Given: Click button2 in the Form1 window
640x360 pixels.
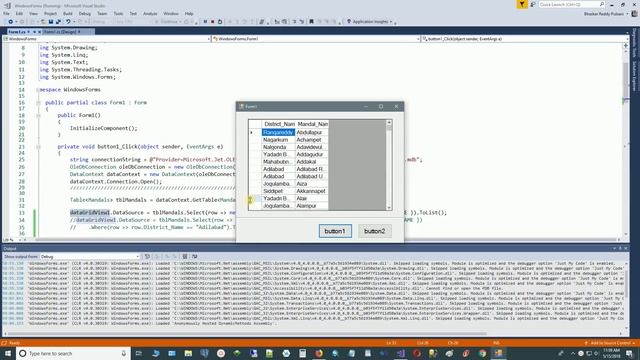Looking at the screenshot, I should tap(374, 231).
